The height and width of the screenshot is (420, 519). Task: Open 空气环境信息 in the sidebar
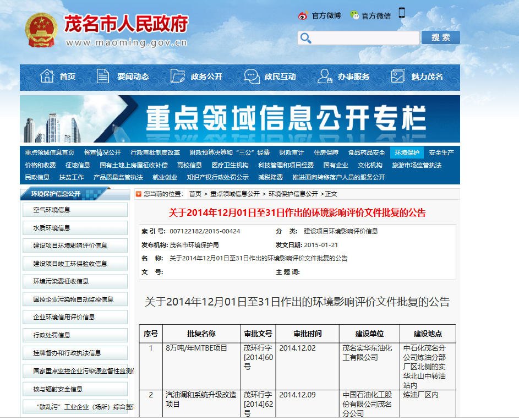(x=52, y=210)
